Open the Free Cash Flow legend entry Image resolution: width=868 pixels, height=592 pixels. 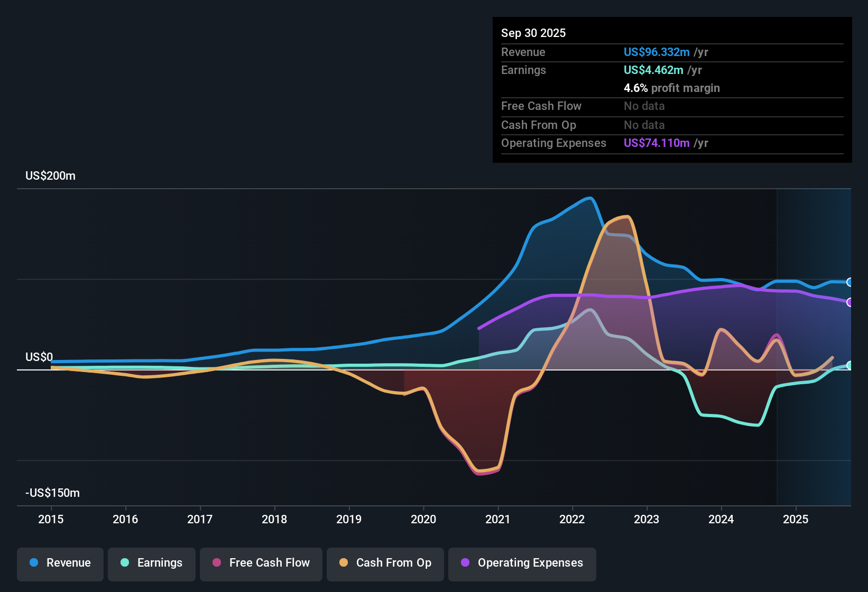[261, 563]
